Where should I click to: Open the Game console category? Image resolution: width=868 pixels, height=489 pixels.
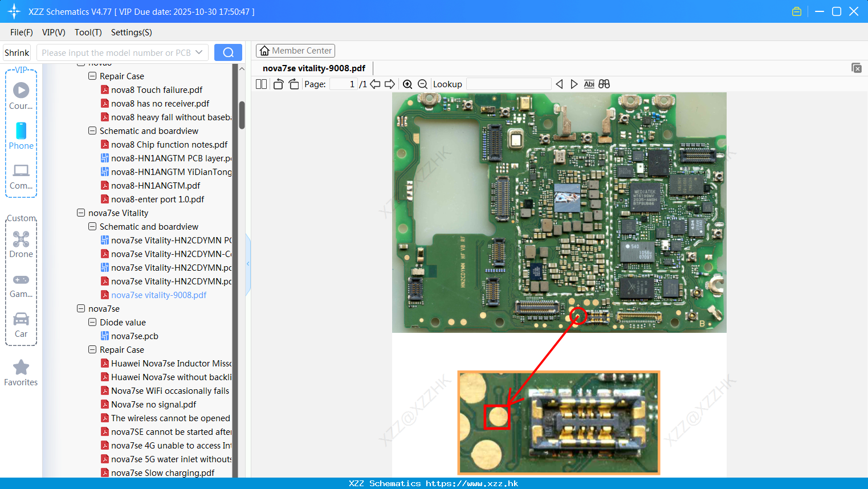coord(21,286)
